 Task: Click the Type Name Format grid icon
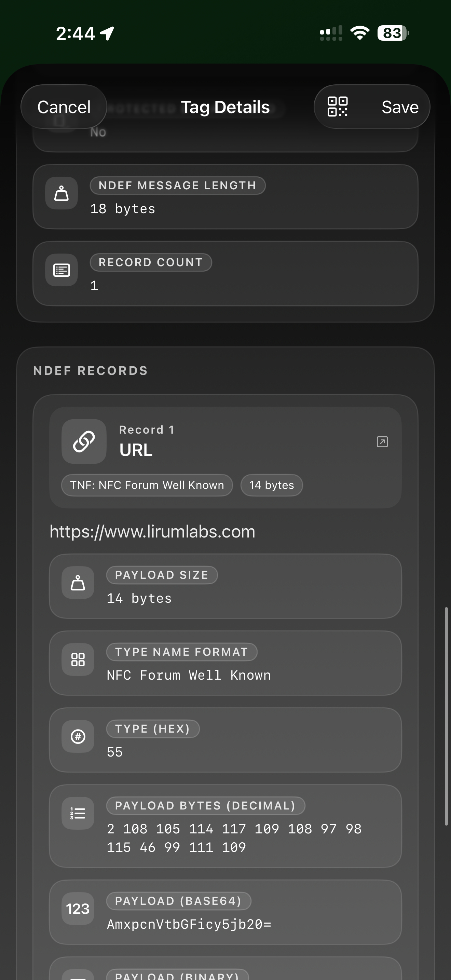[x=77, y=660]
